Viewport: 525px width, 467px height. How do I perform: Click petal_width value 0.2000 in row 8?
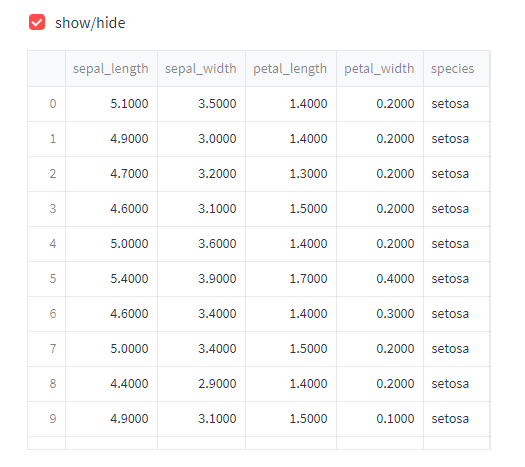(x=395, y=384)
